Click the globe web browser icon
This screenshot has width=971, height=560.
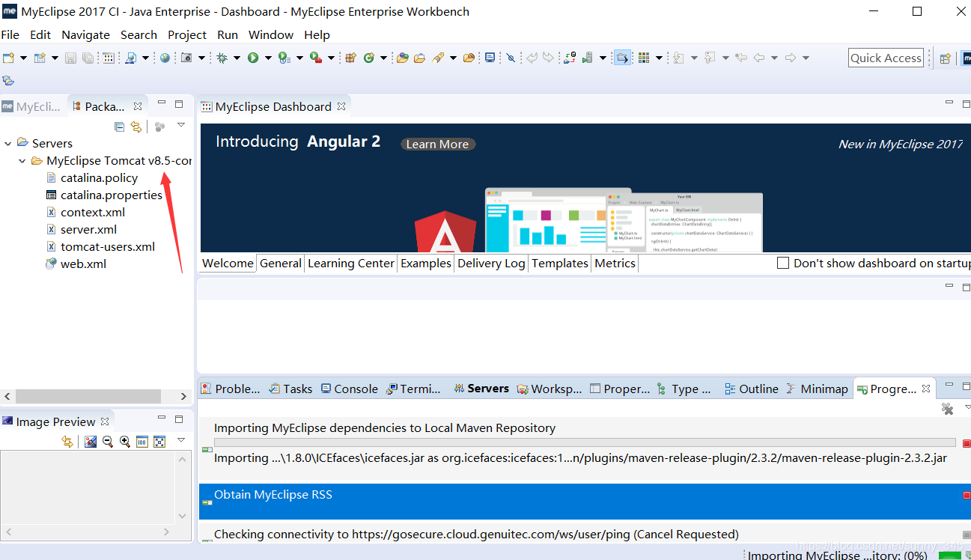click(165, 58)
